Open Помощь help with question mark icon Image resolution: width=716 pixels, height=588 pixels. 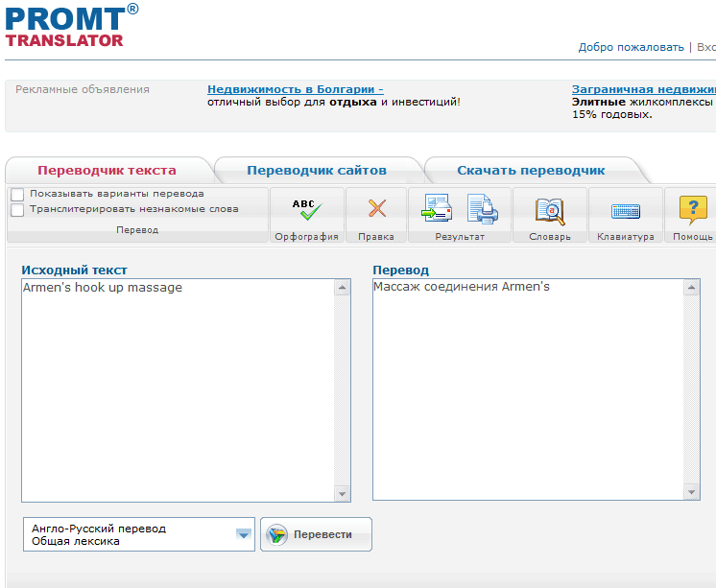pos(692,210)
